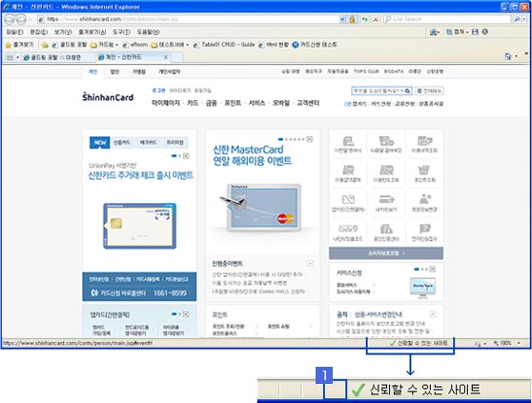This screenshot has width=532, height=403.
Task: Click the security lock icon in address bar
Action: [x=352, y=19]
